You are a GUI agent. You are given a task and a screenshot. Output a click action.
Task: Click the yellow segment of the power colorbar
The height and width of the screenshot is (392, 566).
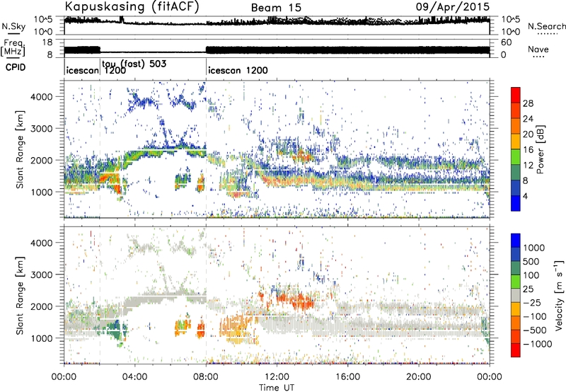click(x=516, y=141)
